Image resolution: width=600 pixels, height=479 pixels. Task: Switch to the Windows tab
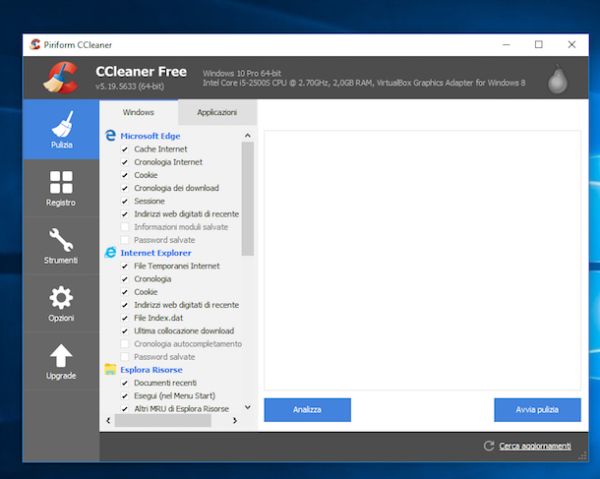[139, 113]
